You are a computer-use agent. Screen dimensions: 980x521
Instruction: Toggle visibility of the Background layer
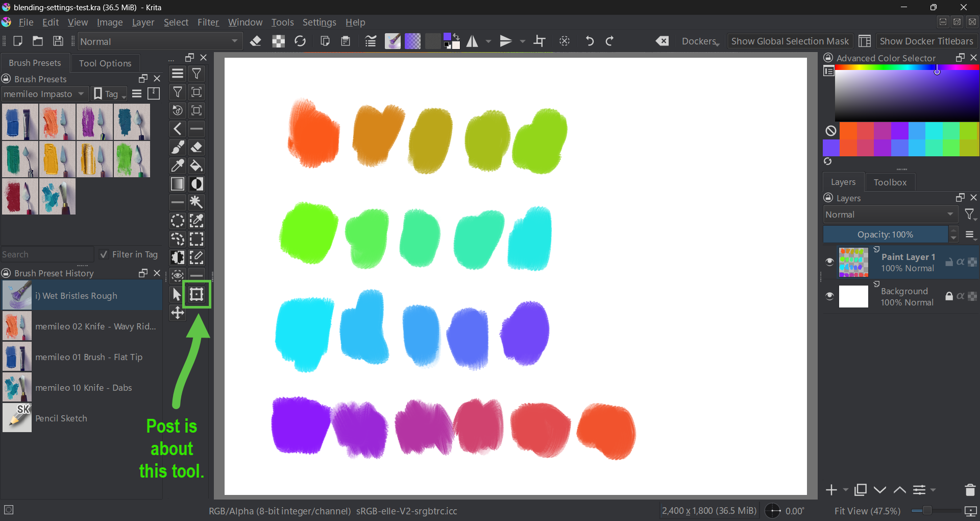[x=829, y=296]
